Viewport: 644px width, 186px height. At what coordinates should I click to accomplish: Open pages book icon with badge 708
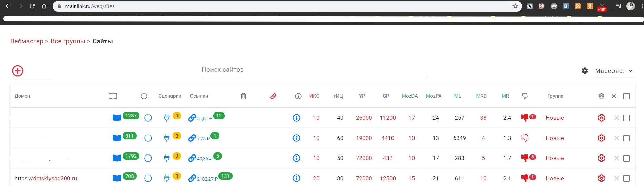pyautogui.click(x=117, y=178)
